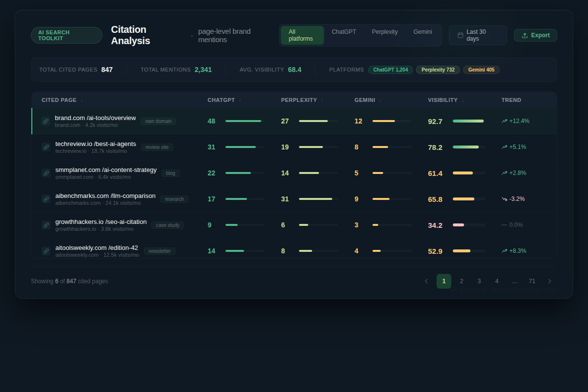Viewport: 588px width, 392px height.
Task: Select the All platforms tab
Action: [302, 35]
